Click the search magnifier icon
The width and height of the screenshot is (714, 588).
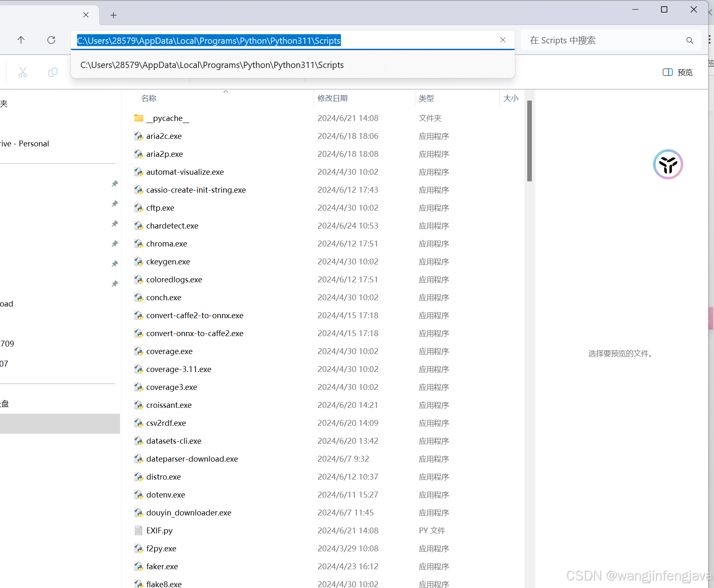(689, 40)
